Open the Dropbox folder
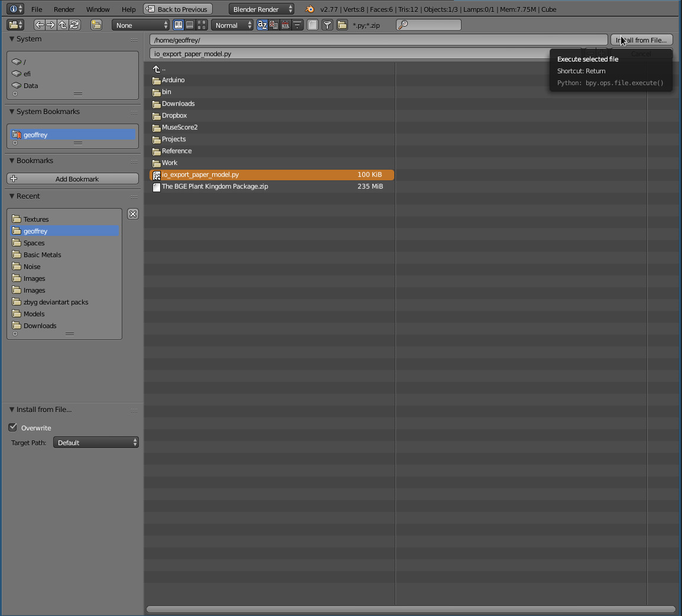682x616 pixels. pos(272,115)
